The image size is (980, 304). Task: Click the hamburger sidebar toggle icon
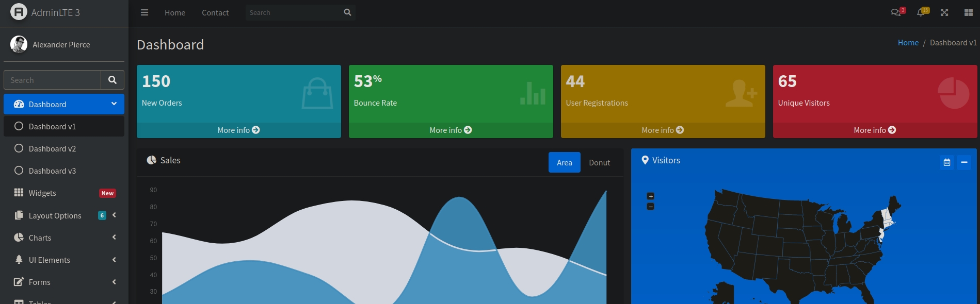pyautogui.click(x=144, y=12)
